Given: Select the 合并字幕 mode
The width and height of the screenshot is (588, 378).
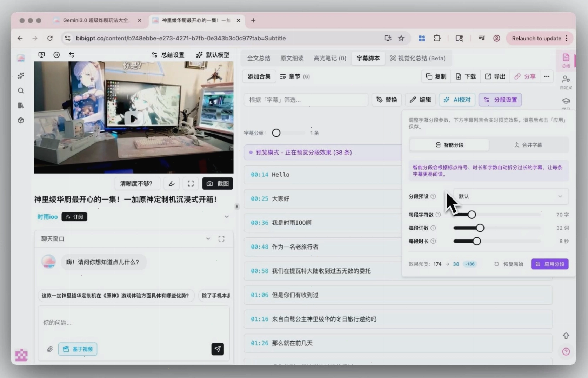Looking at the screenshot, I should (528, 145).
